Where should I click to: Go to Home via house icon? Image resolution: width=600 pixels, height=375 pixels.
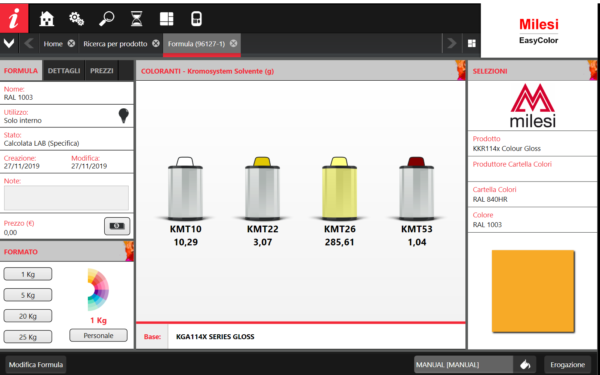pyautogui.click(x=47, y=18)
